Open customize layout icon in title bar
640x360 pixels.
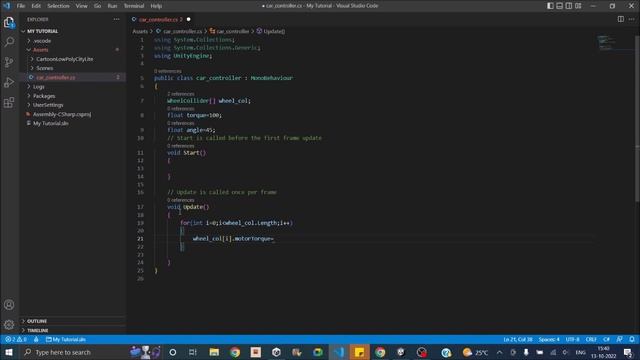578,6
